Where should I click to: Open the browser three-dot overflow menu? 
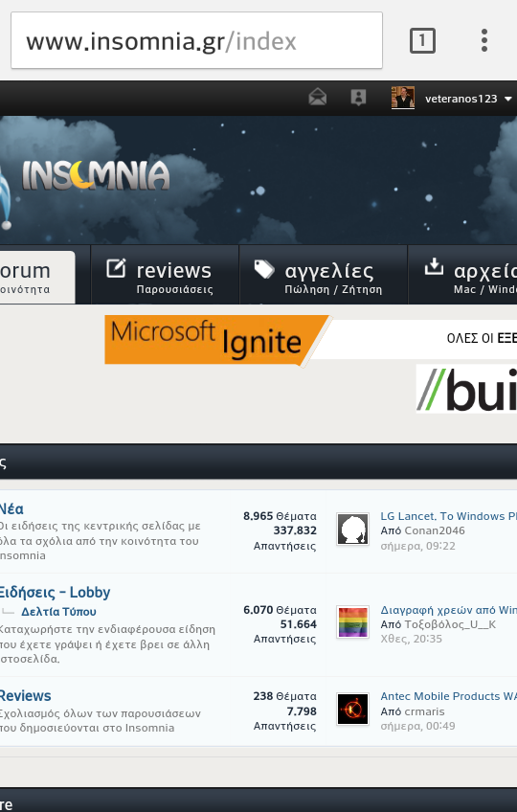(483, 40)
